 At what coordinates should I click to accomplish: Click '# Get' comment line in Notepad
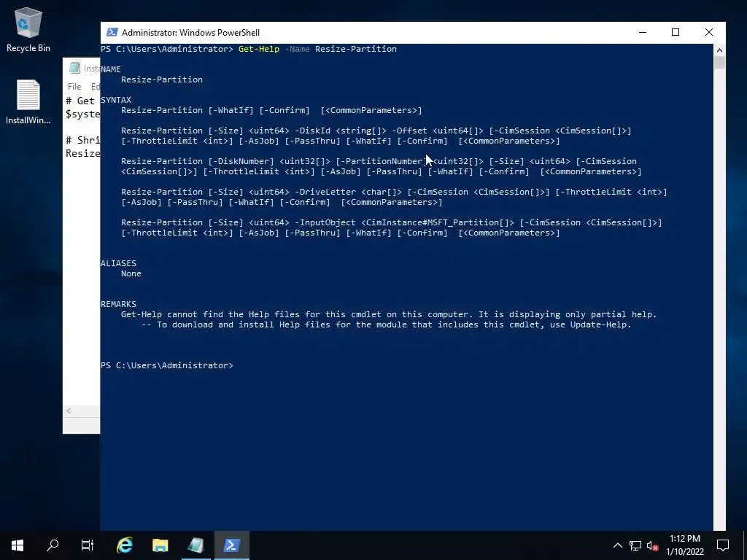pos(80,101)
